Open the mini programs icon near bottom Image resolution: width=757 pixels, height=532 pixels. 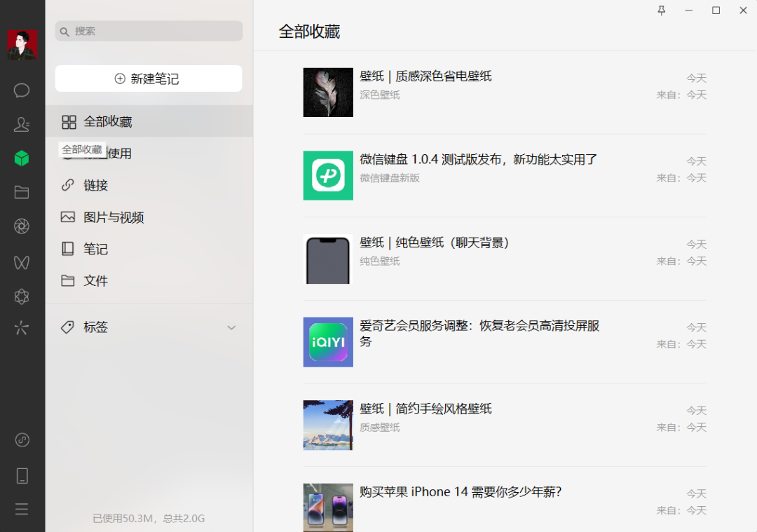coord(22,439)
